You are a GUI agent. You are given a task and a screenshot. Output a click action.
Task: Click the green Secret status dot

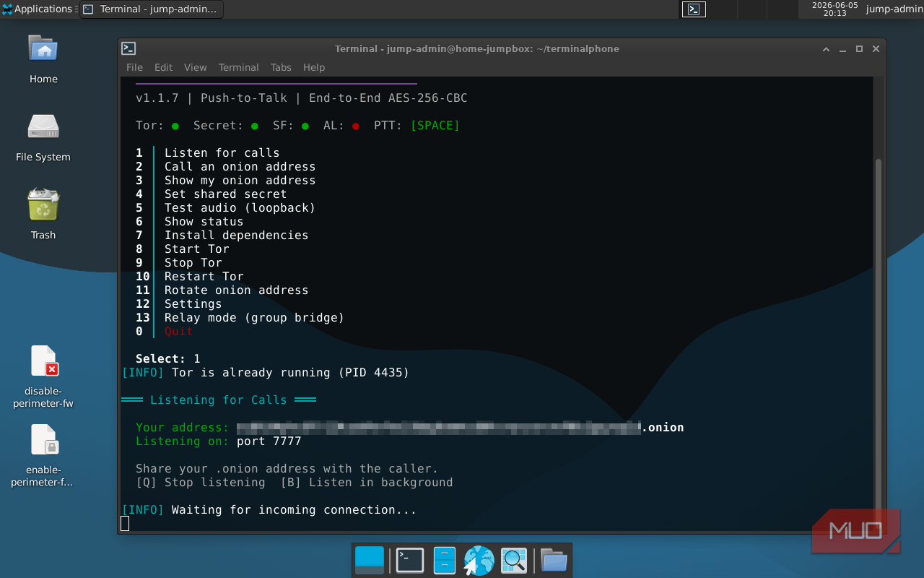[x=255, y=126]
